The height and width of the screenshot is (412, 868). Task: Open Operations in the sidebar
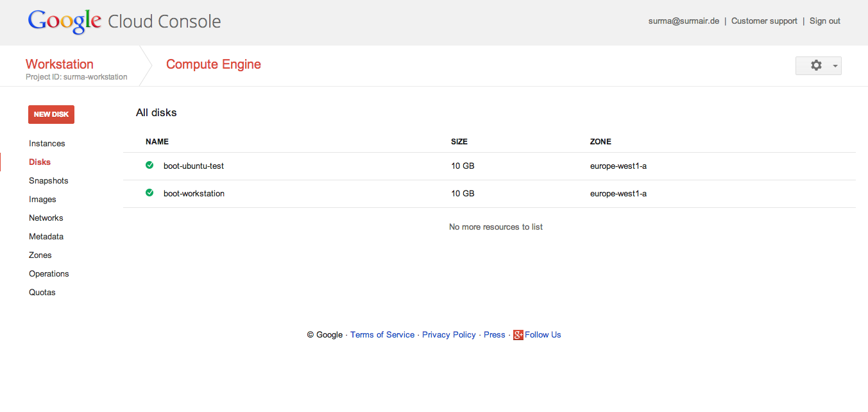pyautogui.click(x=49, y=274)
